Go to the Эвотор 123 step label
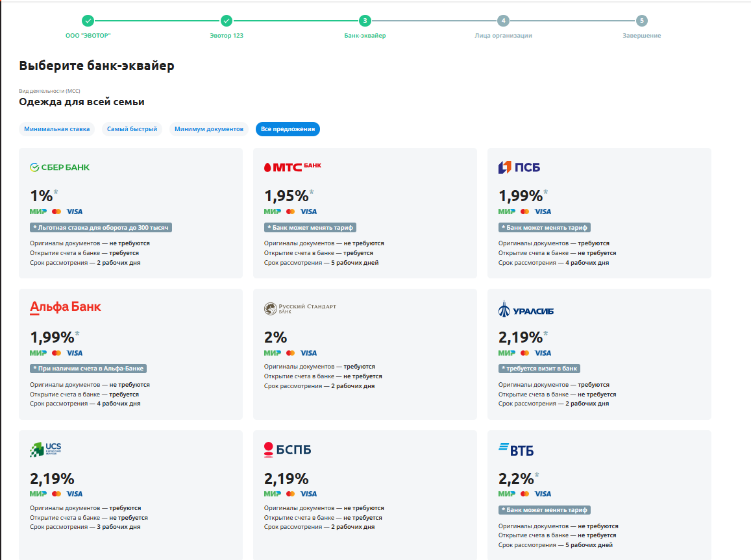Image resolution: width=751 pixels, height=560 pixels. [227, 36]
